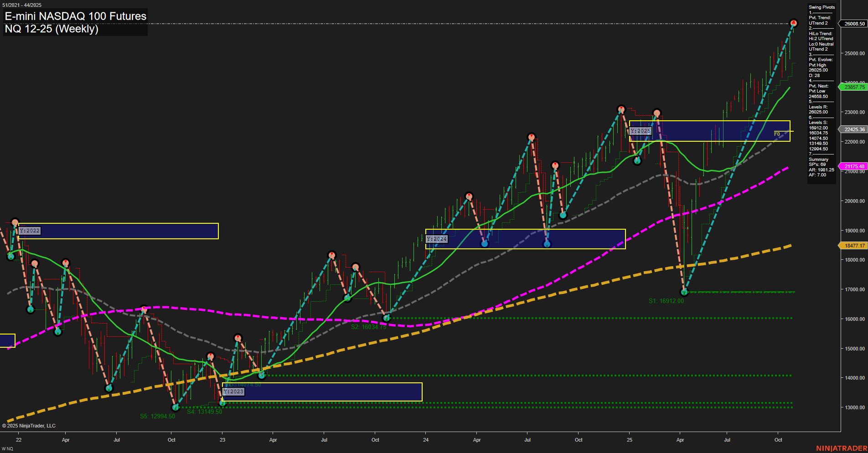Click the NQ 12-25 (Weekly) chart title
The width and height of the screenshot is (868, 453).
point(52,29)
